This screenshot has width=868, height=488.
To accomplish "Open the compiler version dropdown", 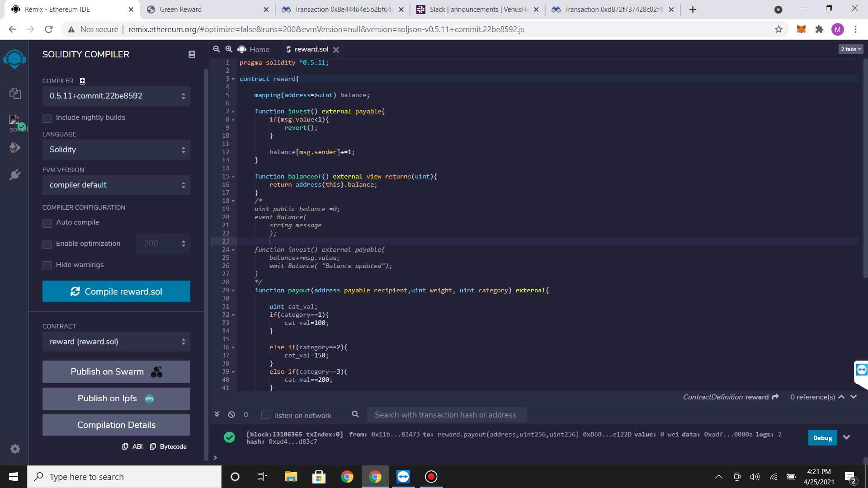I will point(116,96).
